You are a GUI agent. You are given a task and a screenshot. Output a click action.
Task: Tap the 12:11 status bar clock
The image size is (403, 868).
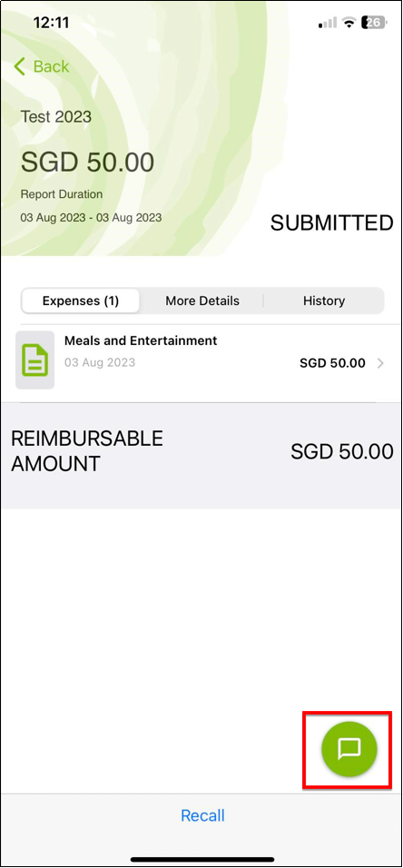tap(51, 22)
